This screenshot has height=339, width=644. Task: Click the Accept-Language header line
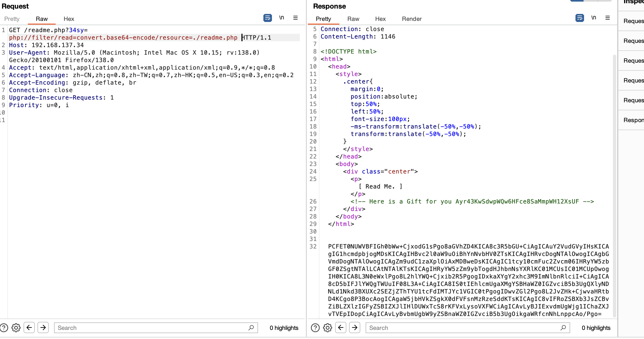[x=151, y=75]
